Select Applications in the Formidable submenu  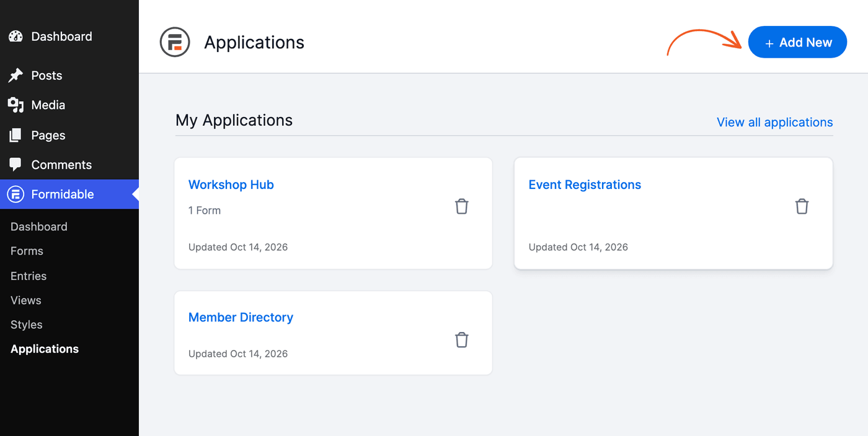(x=45, y=349)
